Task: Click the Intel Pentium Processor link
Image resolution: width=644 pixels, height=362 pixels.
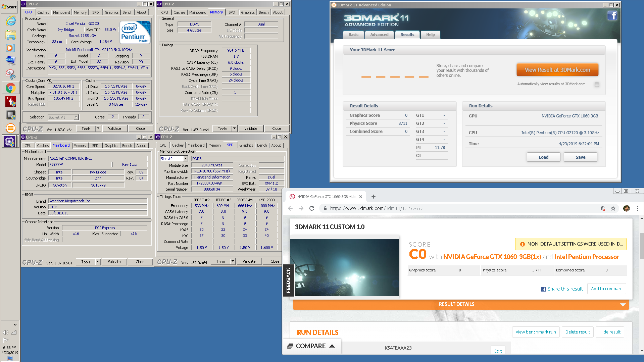Action: tap(587, 257)
